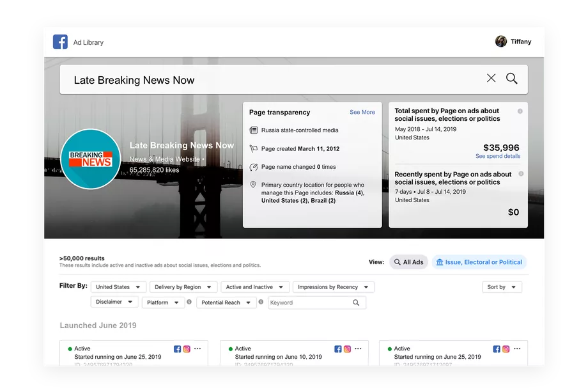The image size is (588, 392).
Task: Open Tiffany's profile avatar
Action: coord(501,42)
